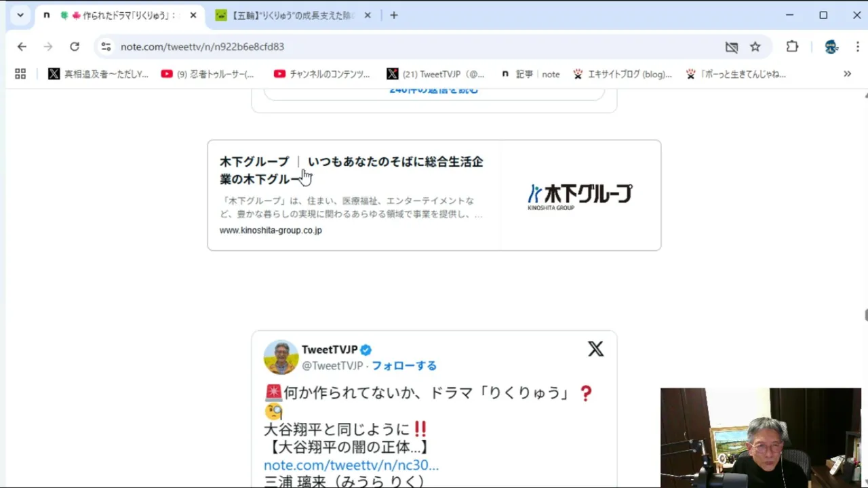Switch to the 【五輪】りくりゅうの成長支えた tab

(293, 15)
